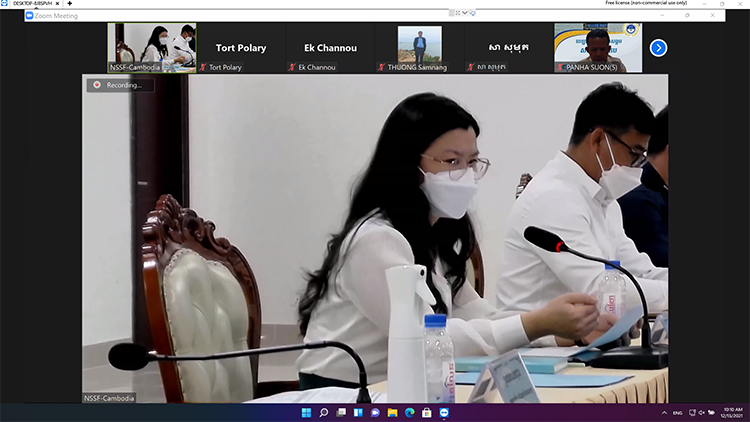Launch Microsoft Edge from the taskbar

(409, 412)
